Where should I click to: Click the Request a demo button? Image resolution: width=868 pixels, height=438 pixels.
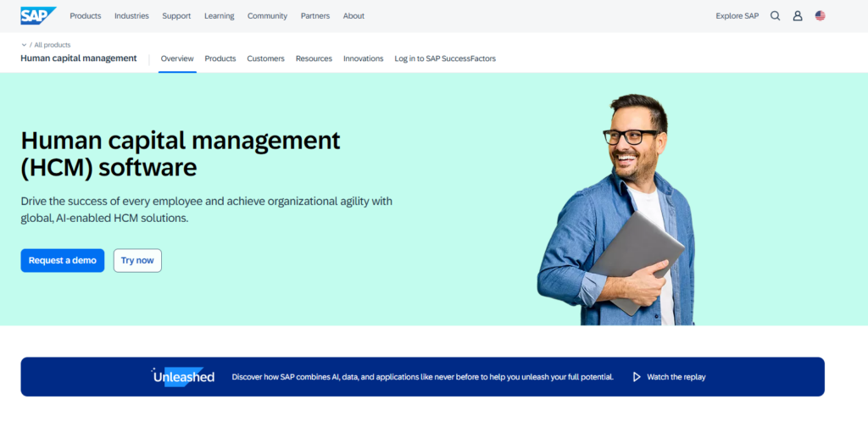[x=63, y=260]
